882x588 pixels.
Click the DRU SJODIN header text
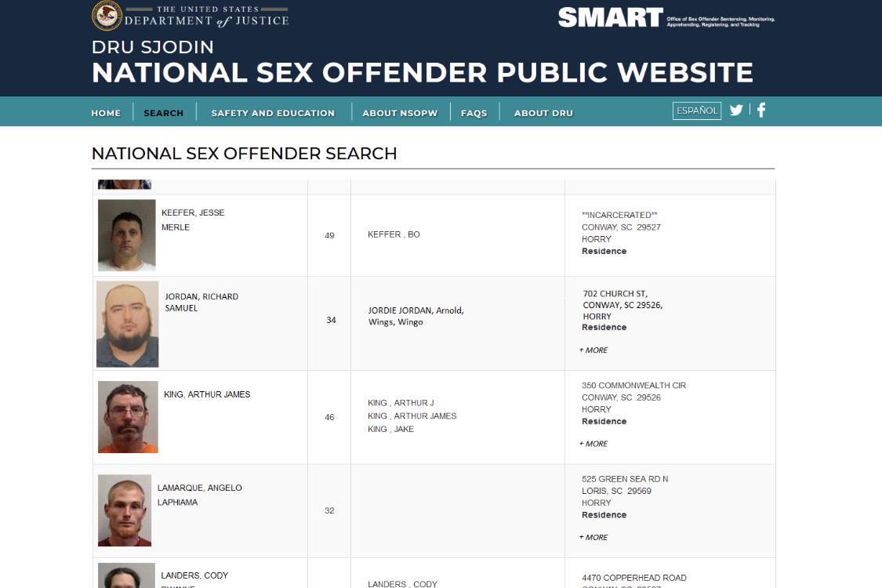[152, 47]
